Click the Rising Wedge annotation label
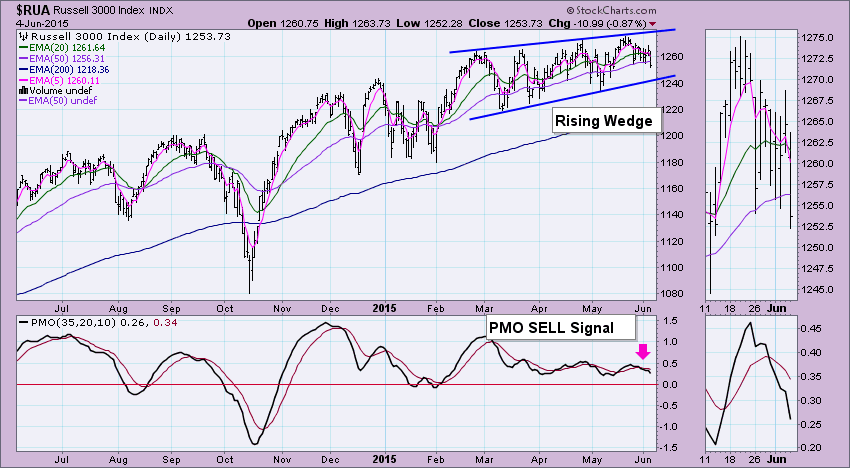Image resolution: width=850 pixels, height=468 pixels. pyautogui.click(x=607, y=121)
